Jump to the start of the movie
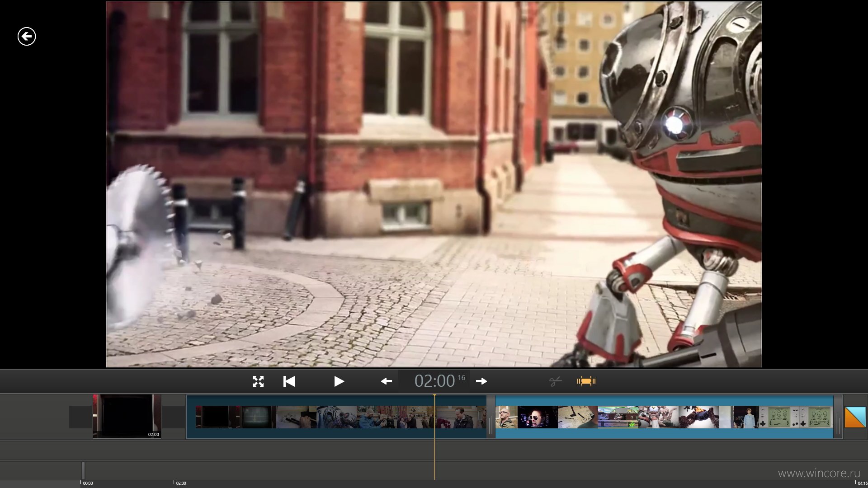 [289, 381]
